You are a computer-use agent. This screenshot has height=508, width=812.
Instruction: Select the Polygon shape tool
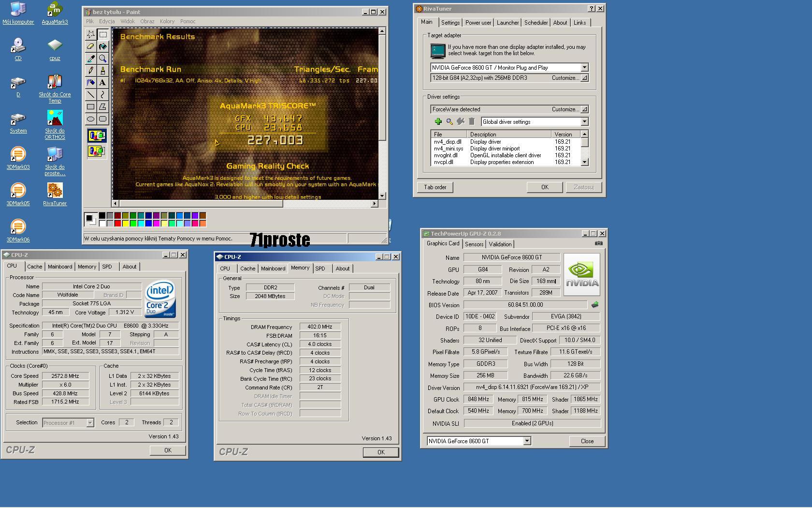point(103,107)
